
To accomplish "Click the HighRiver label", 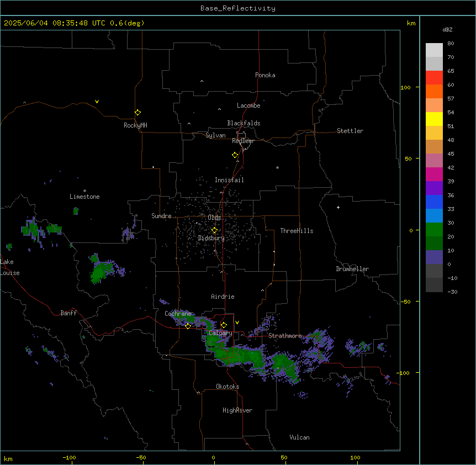I will pos(237,410).
